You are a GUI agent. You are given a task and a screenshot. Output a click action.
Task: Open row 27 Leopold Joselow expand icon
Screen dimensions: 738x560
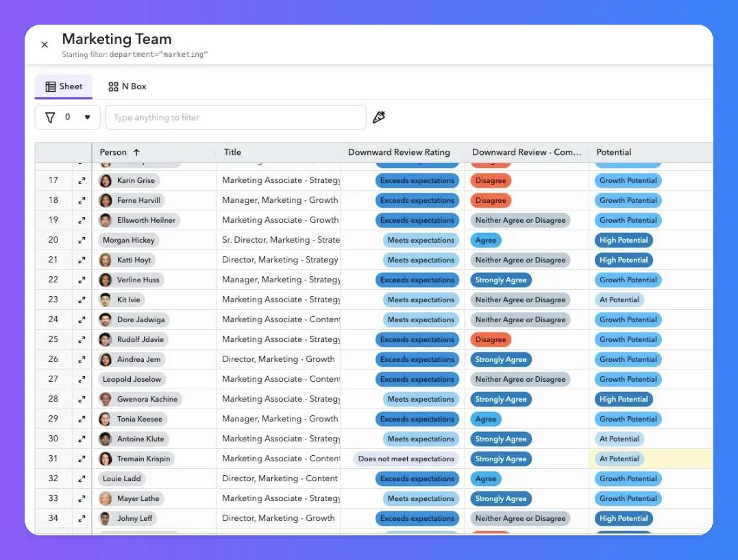point(82,379)
